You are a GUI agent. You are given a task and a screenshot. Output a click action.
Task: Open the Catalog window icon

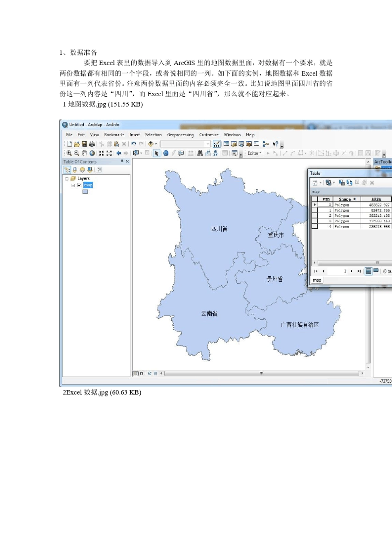(x=234, y=144)
